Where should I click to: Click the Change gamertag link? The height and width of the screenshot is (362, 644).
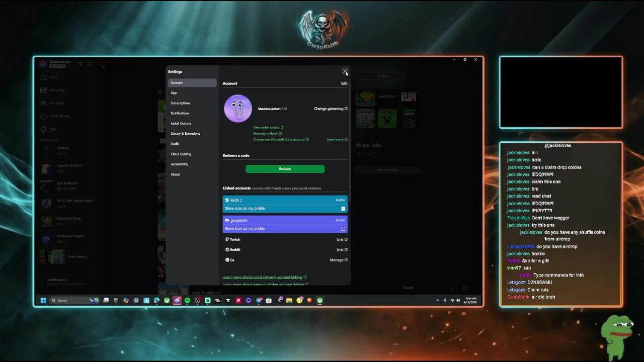click(x=331, y=109)
